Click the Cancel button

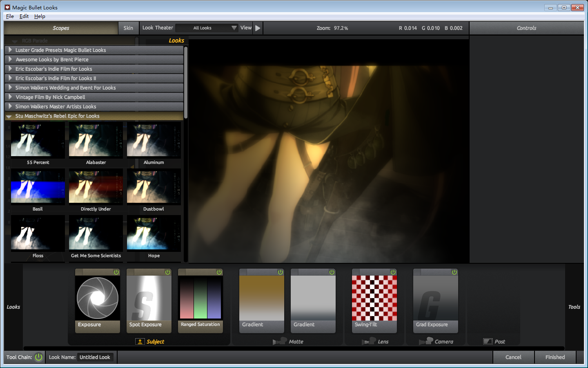[x=513, y=357]
